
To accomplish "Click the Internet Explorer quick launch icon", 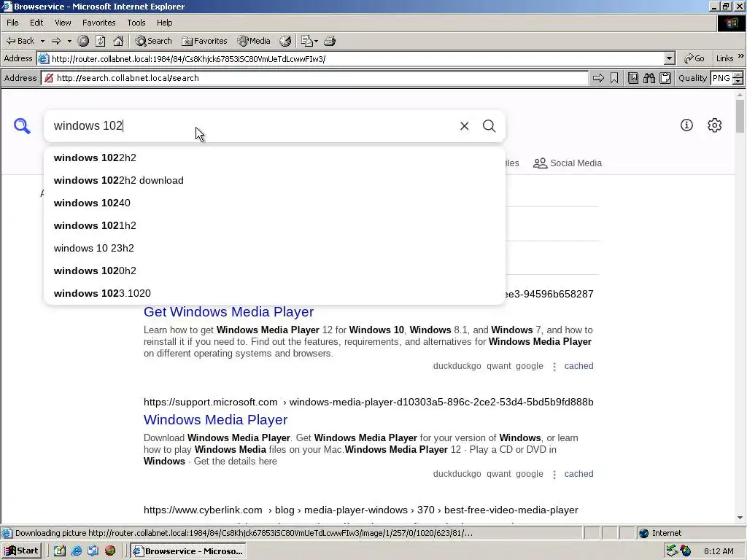I will 76,551.
